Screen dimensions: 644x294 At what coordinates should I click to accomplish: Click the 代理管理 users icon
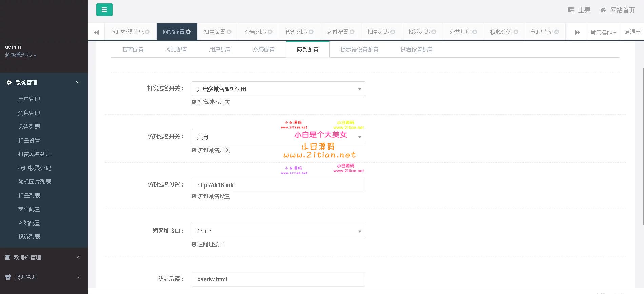(x=8, y=277)
